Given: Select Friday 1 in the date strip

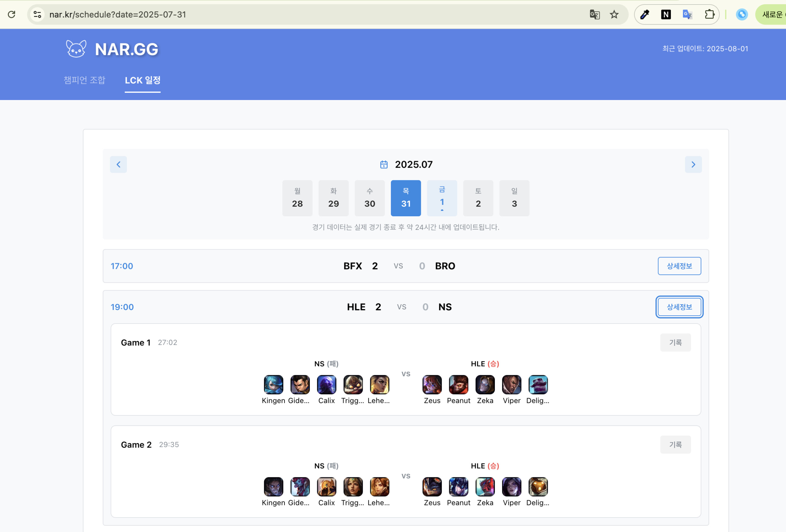Looking at the screenshot, I should [x=442, y=198].
